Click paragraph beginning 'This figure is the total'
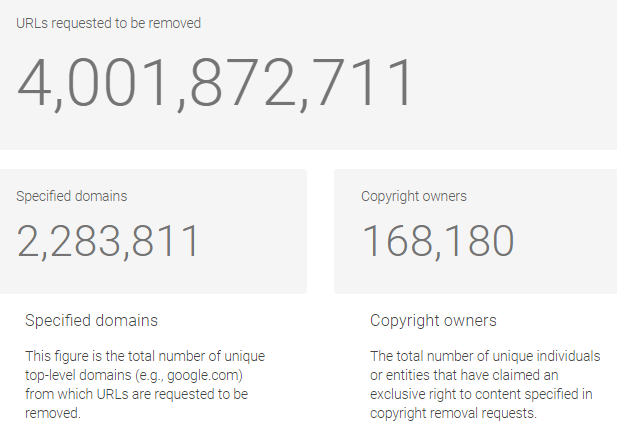 click(145, 385)
